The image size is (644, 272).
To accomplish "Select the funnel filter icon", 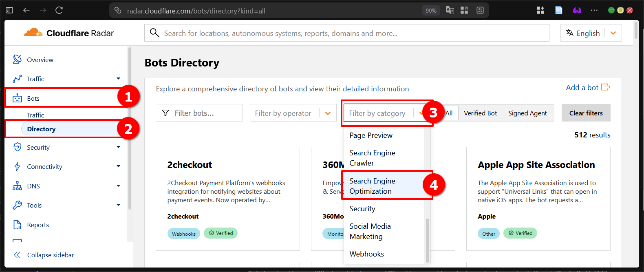I will point(165,113).
